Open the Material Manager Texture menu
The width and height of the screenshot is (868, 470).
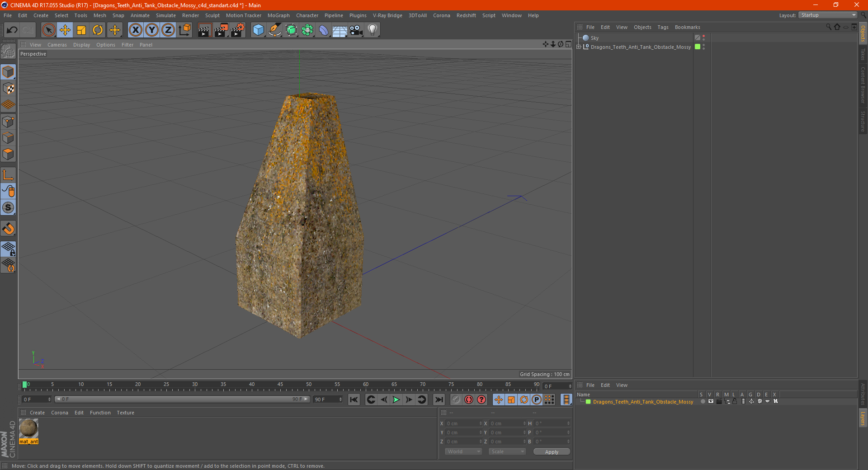point(125,413)
